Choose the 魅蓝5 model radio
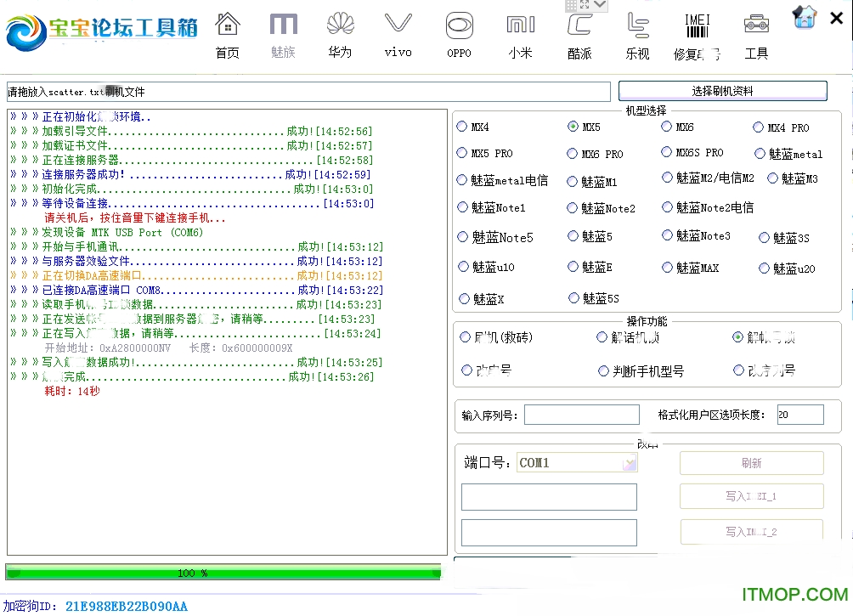The image size is (853, 616). tap(573, 235)
